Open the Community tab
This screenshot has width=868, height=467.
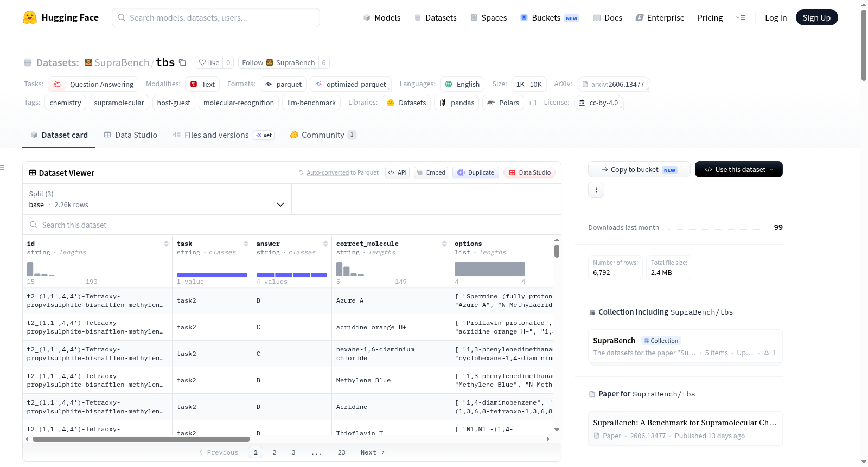pos(323,135)
